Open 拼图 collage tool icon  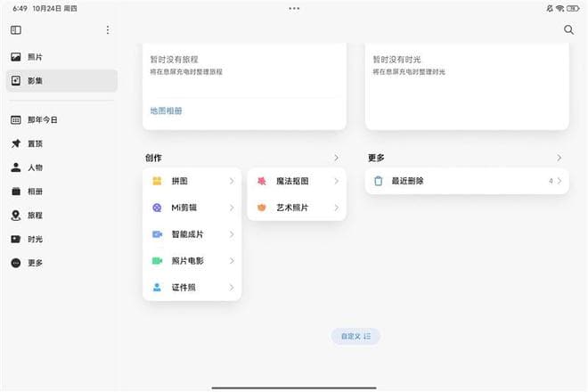(157, 181)
